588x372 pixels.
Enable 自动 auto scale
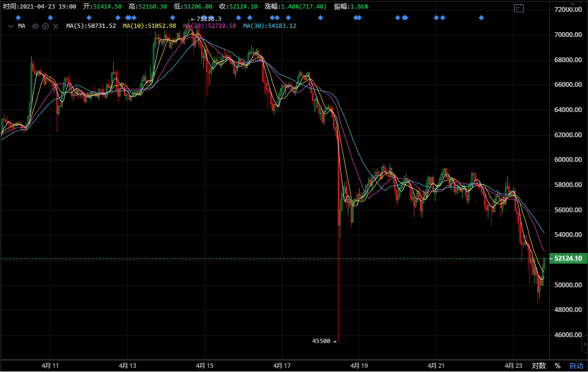pos(576,366)
